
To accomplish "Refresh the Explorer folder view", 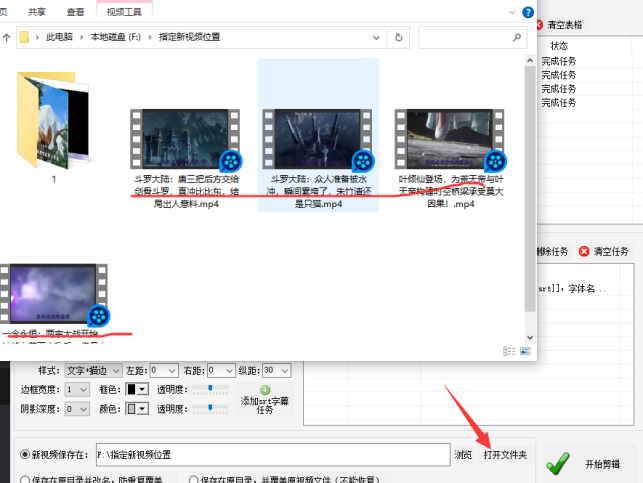I will (398, 37).
